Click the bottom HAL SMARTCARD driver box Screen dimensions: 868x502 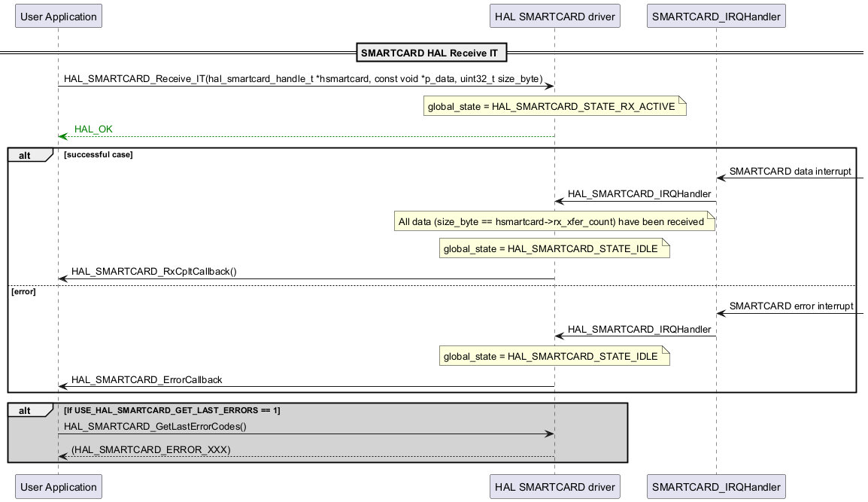554,486
